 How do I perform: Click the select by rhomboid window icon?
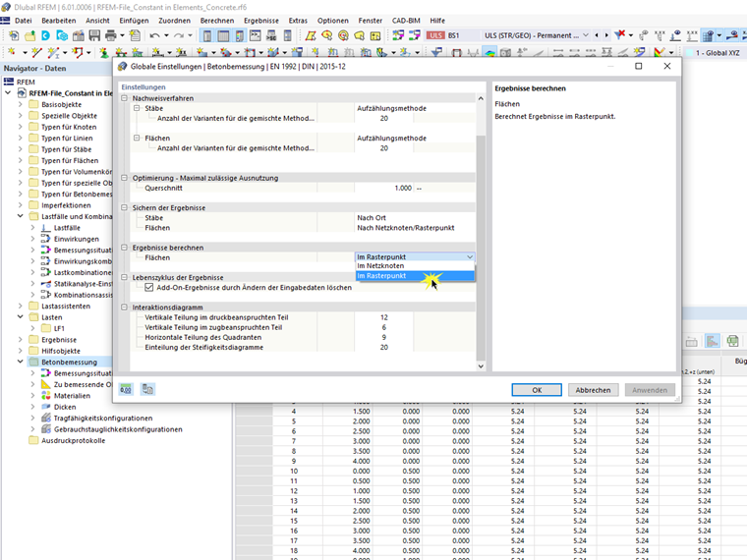(311, 35)
